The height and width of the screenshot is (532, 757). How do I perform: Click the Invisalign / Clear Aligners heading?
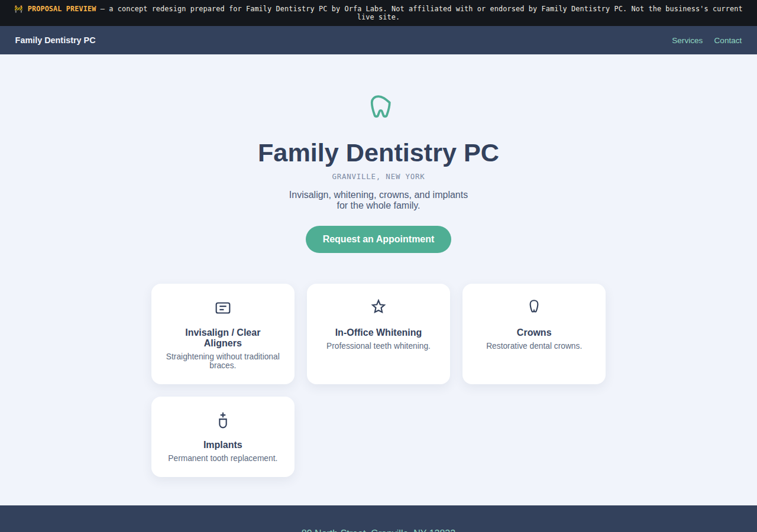point(223,338)
